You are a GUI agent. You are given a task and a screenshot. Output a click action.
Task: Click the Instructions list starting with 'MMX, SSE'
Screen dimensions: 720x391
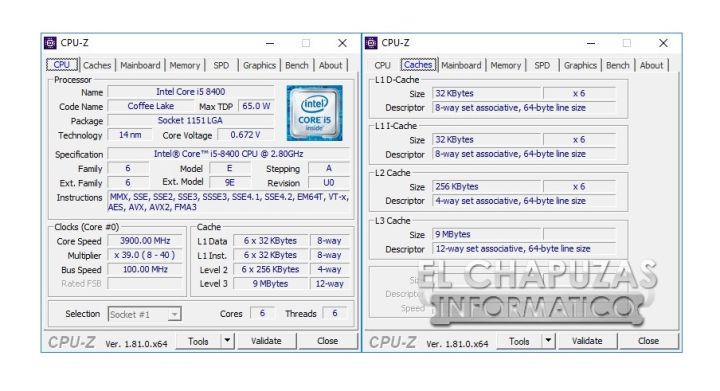coord(229,202)
